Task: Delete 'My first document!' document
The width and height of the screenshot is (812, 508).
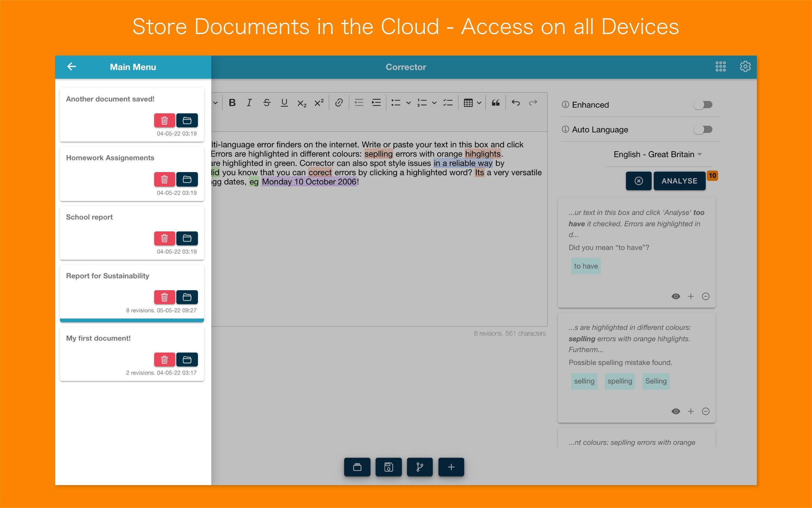Action: click(x=164, y=359)
